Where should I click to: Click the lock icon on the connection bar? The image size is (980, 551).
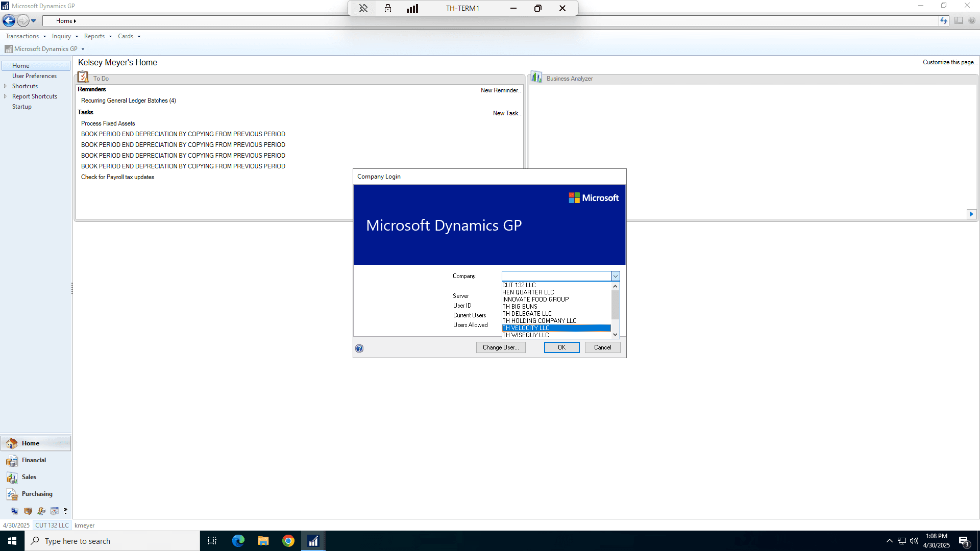pos(388,8)
